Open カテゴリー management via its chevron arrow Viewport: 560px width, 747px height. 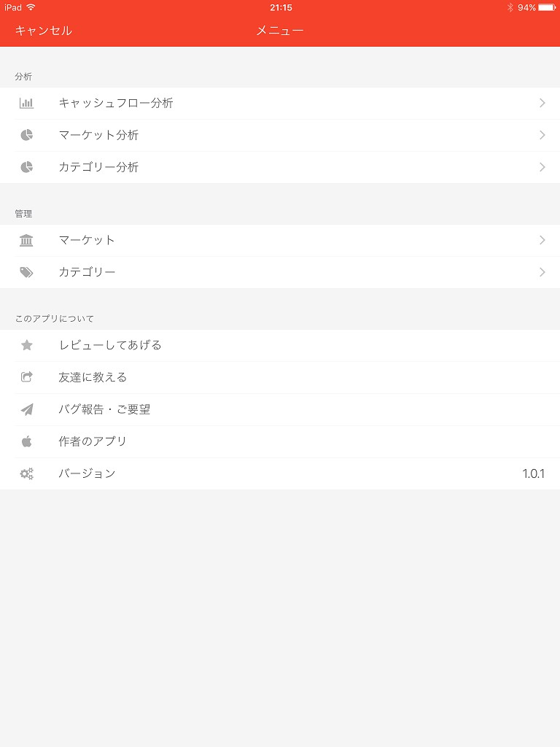pos(542,272)
